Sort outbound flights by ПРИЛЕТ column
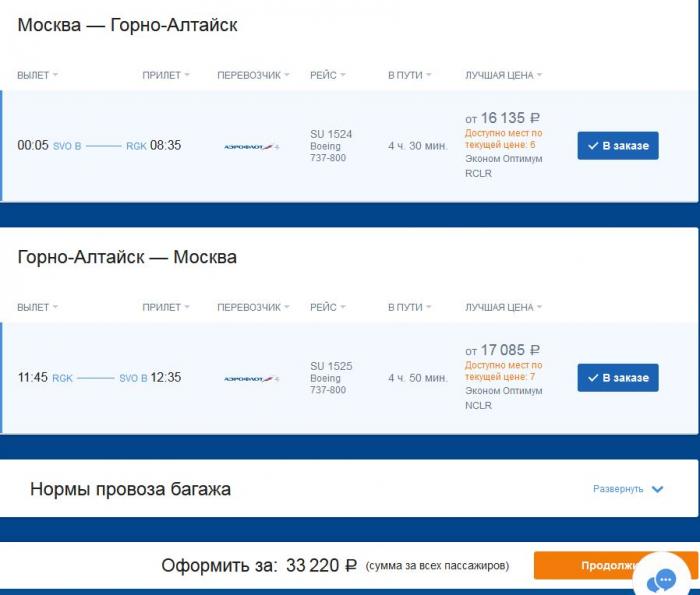This screenshot has width=700, height=595. pyautogui.click(x=166, y=75)
